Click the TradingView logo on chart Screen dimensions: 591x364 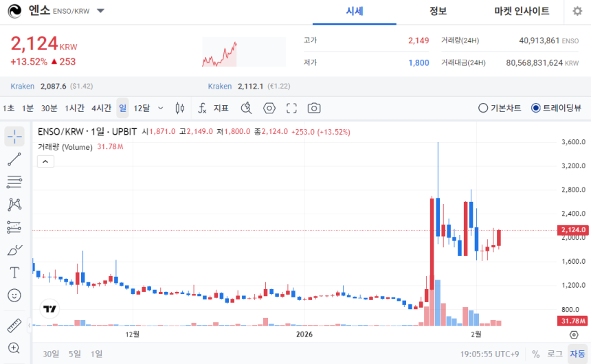click(49, 309)
